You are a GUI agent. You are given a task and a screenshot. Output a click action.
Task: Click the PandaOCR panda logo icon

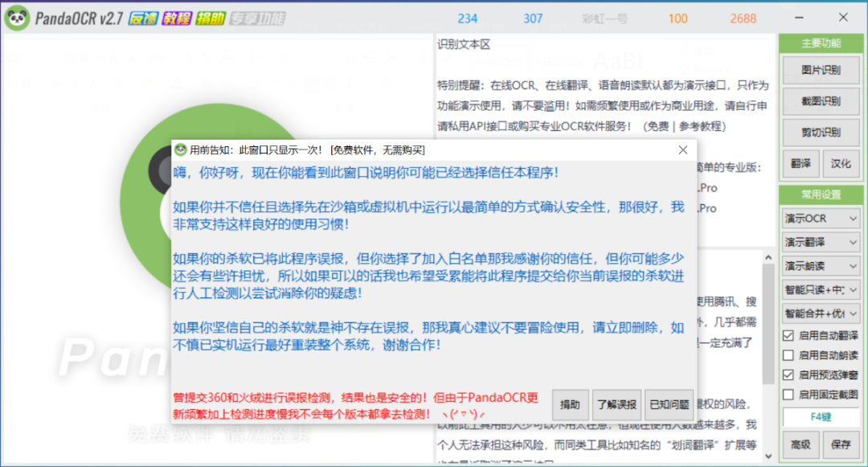pos(17,18)
